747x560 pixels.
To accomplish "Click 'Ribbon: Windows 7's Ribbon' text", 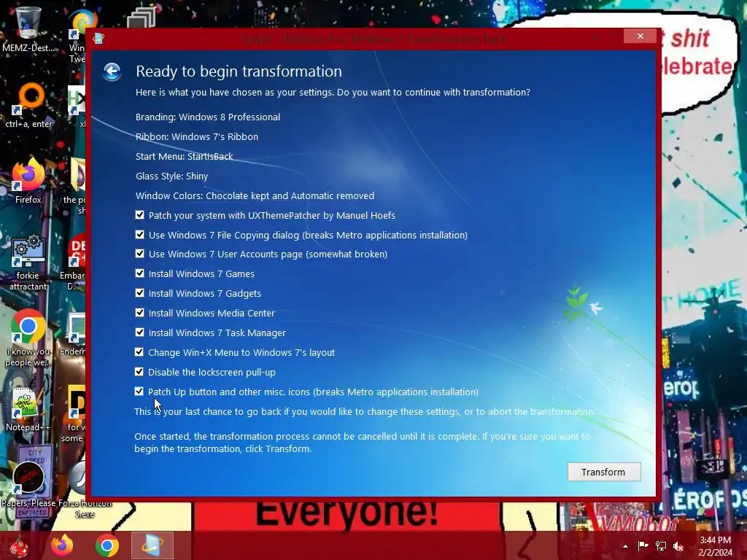I will (197, 136).
